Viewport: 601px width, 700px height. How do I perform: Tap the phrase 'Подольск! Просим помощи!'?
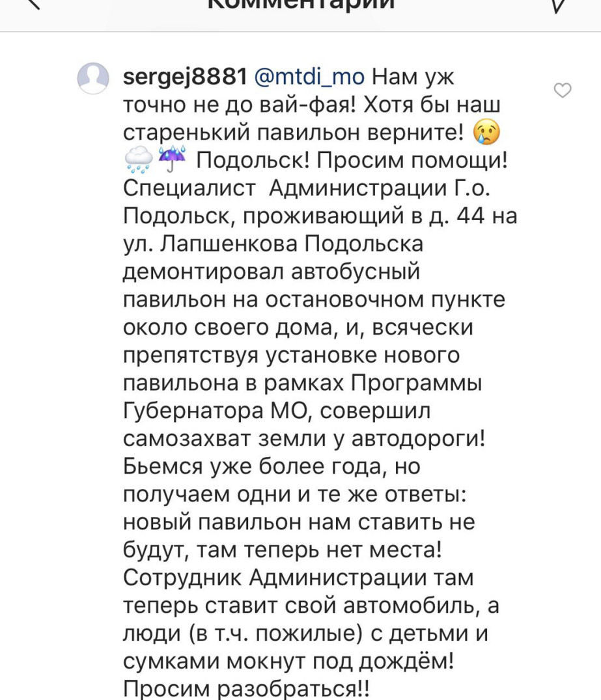tap(351, 160)
